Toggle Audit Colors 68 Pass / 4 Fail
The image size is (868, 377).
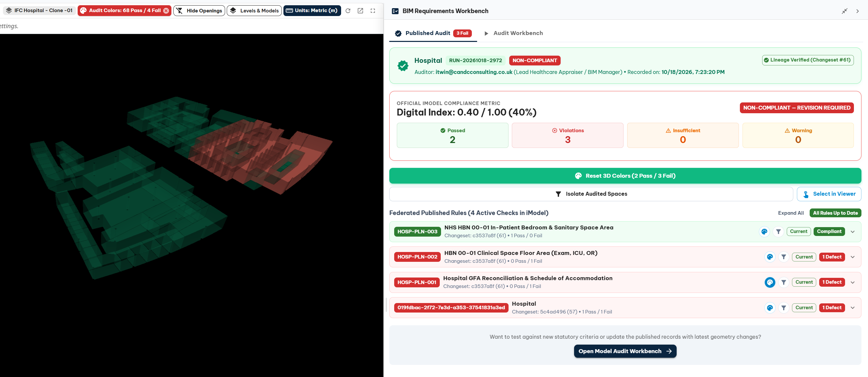(124, 10)
